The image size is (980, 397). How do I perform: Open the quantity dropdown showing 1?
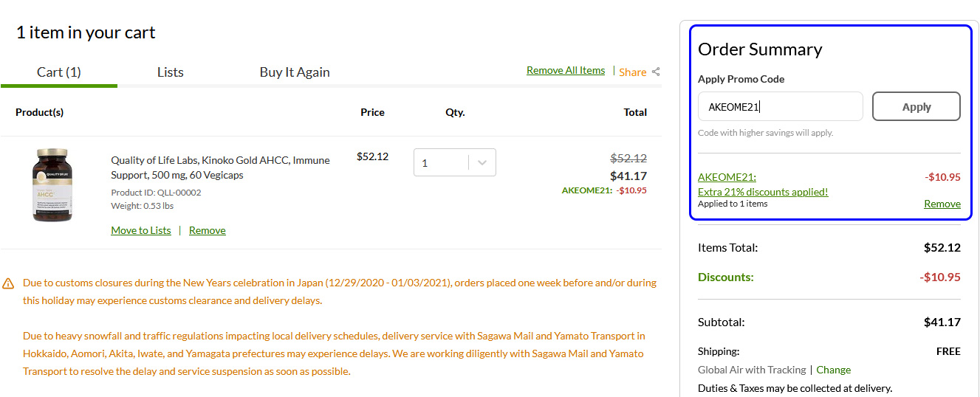(x=454, y=163)
